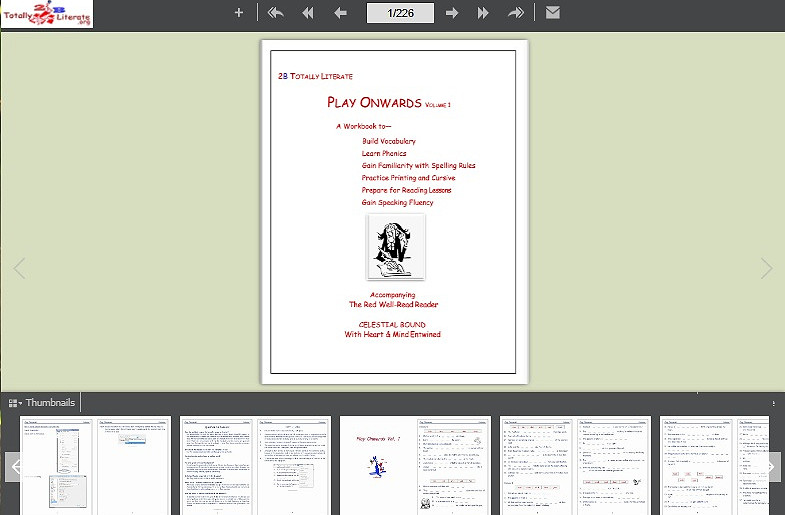The width and height of the screenshot is (785, 515).
Task: Click 'Build Vocabulary' line on cover
Action: 389,141
